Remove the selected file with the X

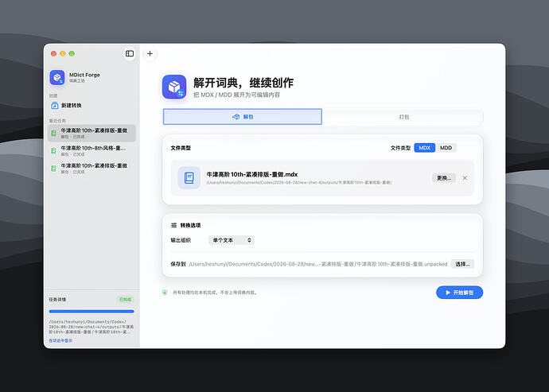coord(465,178)
